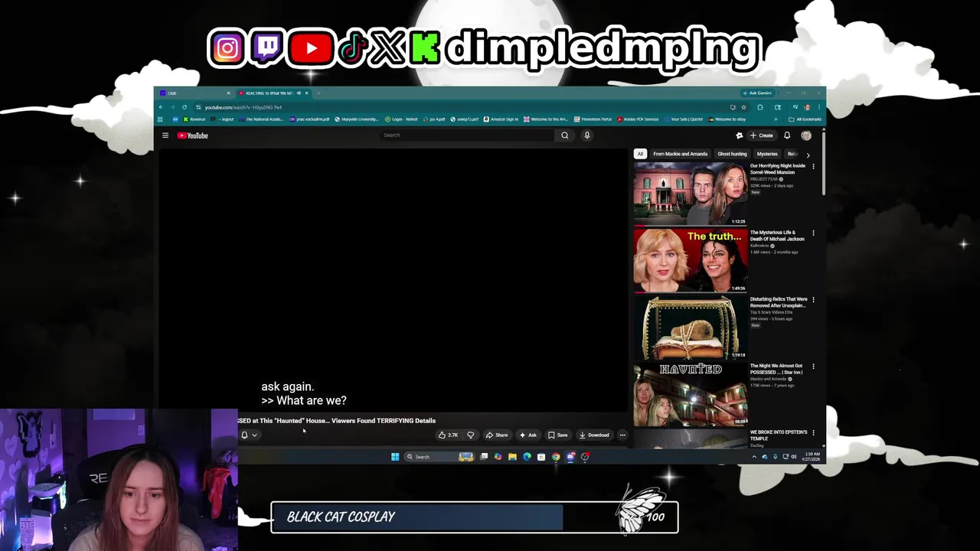Open a new browser tab

point(318,93)
